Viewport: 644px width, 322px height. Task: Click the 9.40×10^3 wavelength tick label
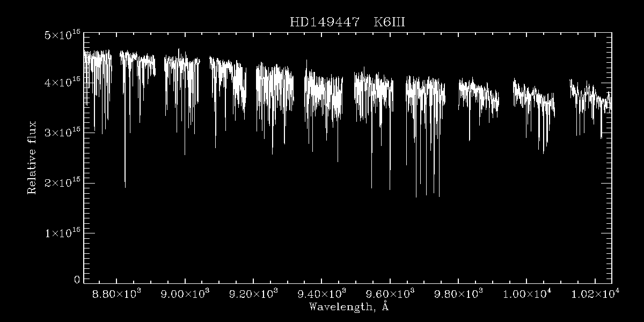(x=321, y=293)
